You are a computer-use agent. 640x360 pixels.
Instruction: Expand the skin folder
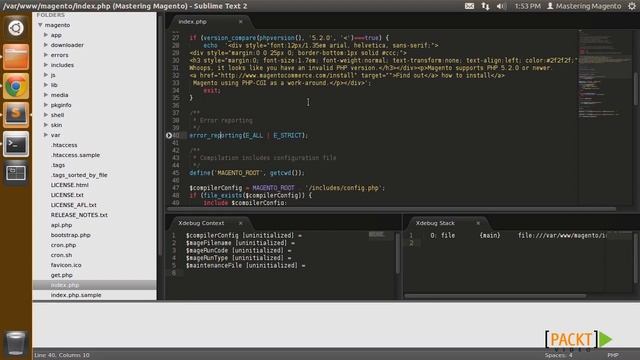click(x=46, y=125)
